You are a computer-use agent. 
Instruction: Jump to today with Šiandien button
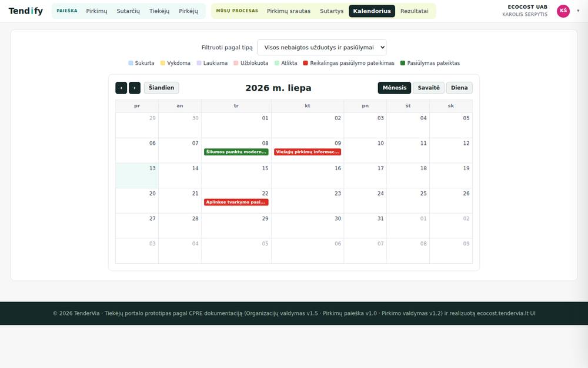point(161,88)
